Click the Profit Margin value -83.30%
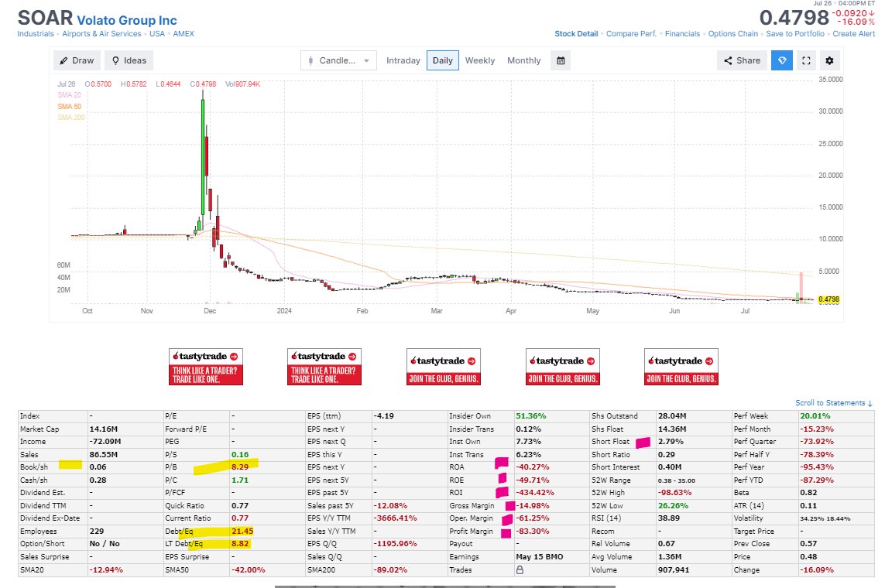 533,531
